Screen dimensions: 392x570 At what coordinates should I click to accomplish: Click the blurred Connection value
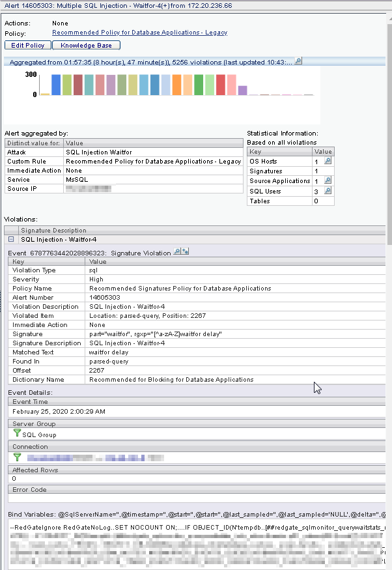95,458
